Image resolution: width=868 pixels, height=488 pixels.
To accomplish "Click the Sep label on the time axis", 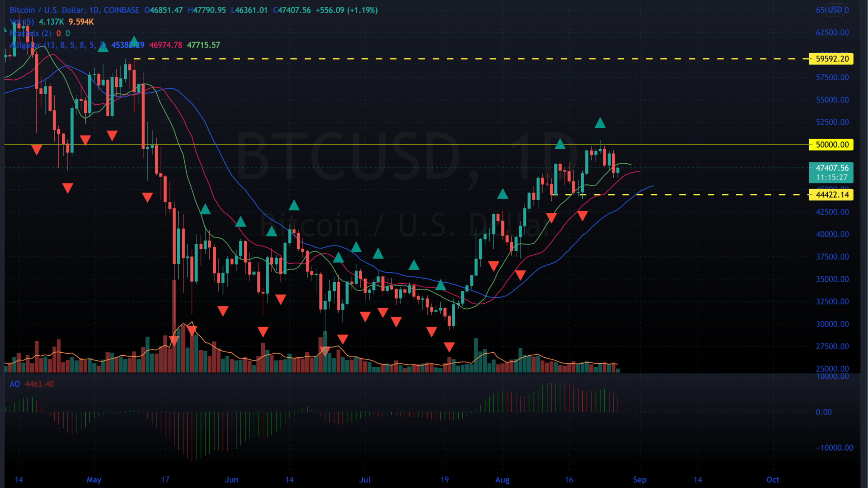I will (x=640, y=480).
